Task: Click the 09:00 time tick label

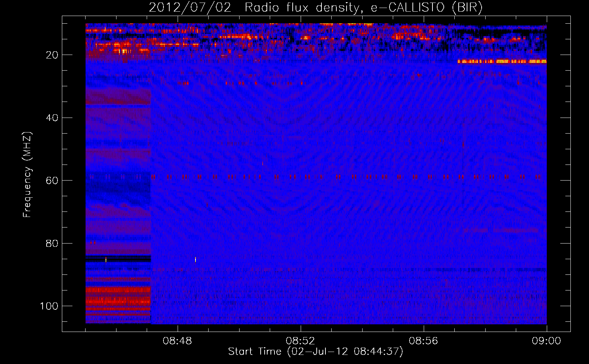Action: pos(546,341)
